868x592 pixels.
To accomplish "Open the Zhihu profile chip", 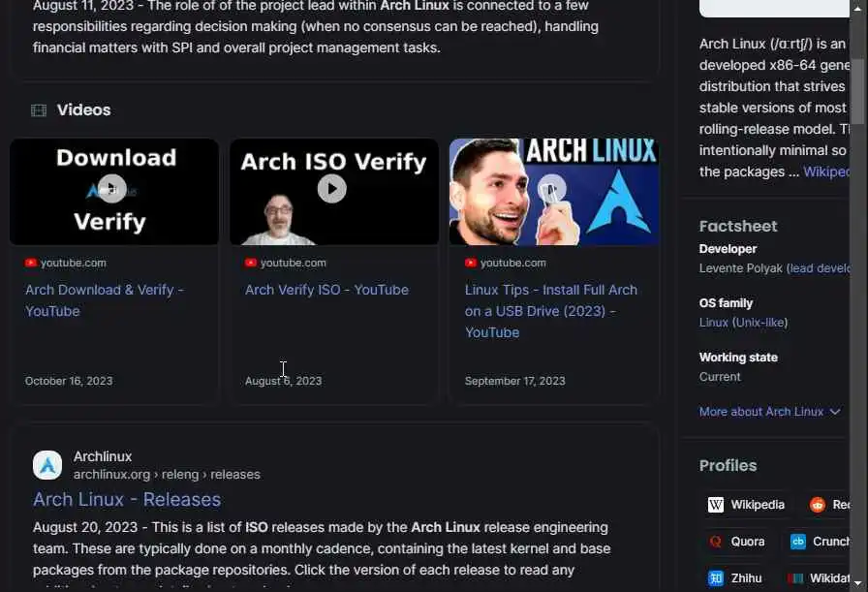I will (735, 578).
